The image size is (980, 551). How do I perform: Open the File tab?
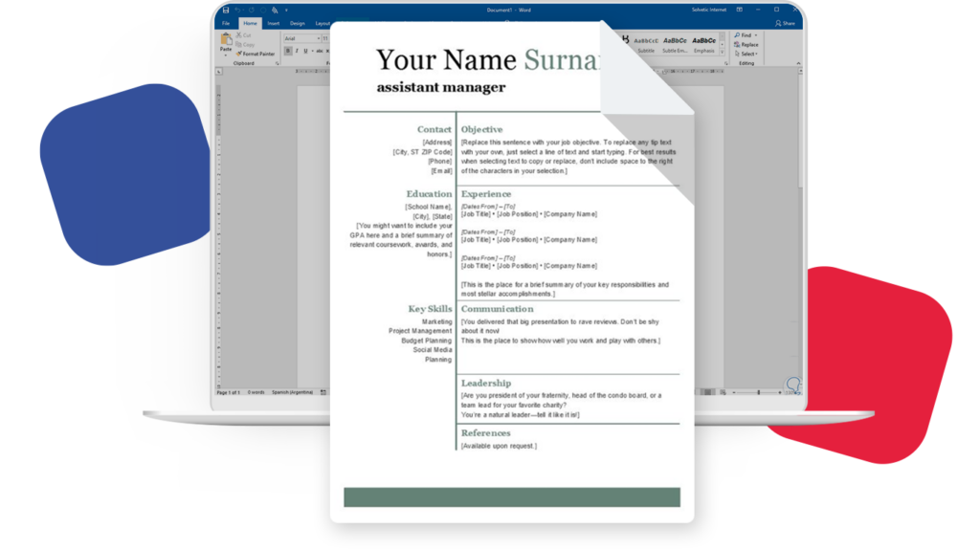click(226, 24)
